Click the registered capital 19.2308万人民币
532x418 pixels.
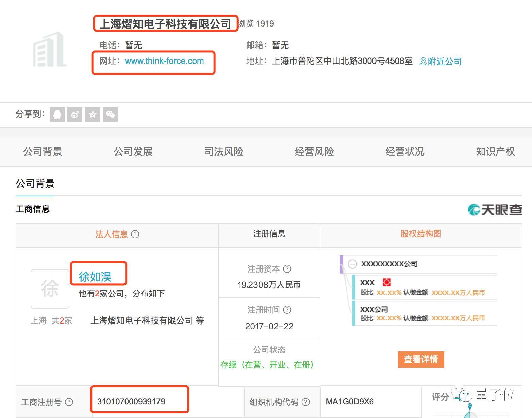[x=269, y=285]
